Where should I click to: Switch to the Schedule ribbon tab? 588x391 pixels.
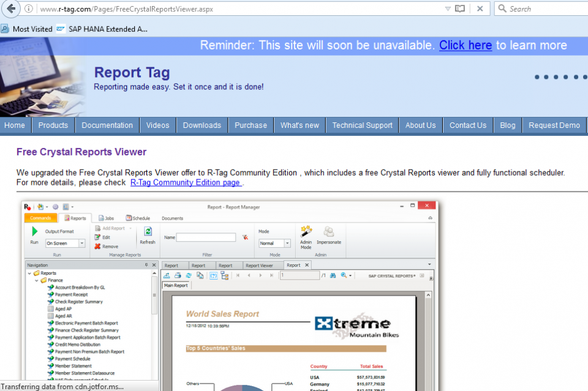138,218
